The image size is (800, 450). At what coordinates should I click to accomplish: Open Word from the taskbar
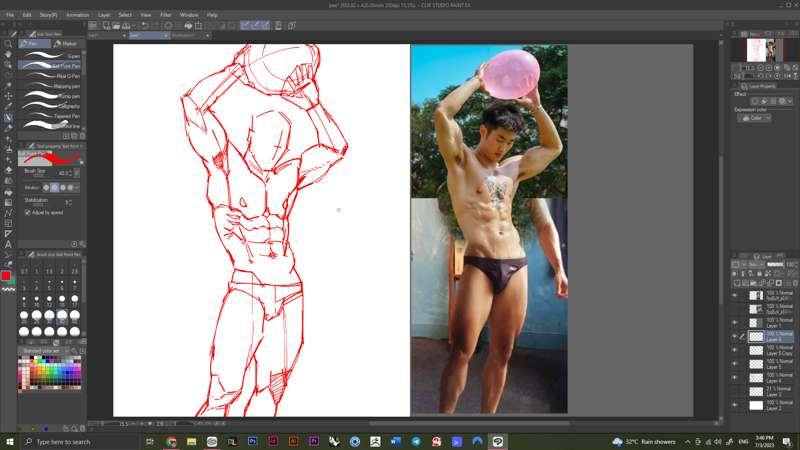(x=395, y=442)
